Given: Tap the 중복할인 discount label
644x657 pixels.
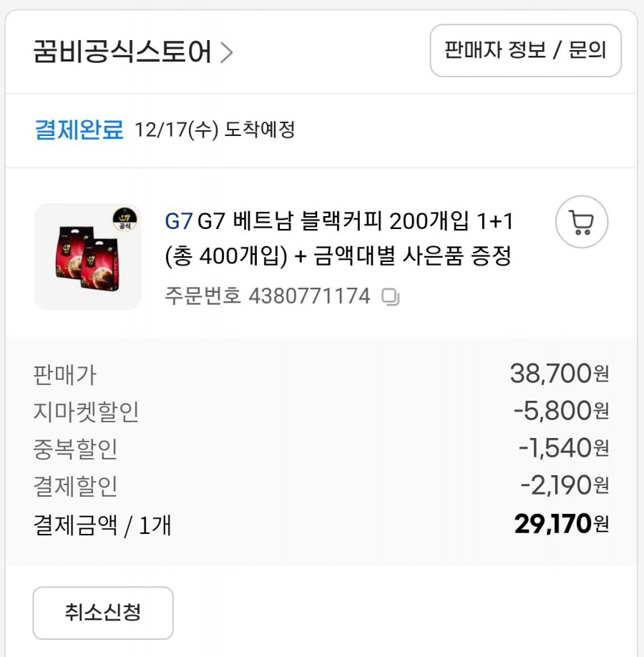Looking at the screenshot, I should (75, 449).
